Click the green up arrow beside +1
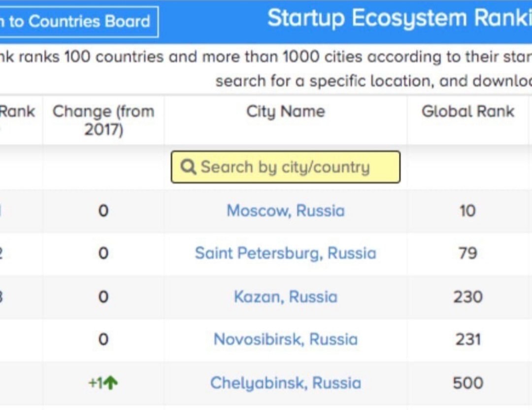 coord(111,383)
